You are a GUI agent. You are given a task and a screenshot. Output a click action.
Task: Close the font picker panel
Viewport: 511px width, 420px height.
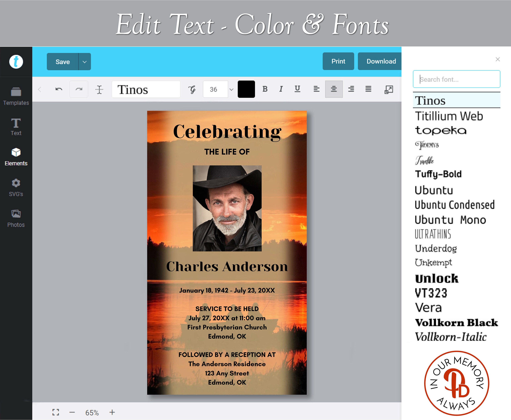(x=498, y=59)
